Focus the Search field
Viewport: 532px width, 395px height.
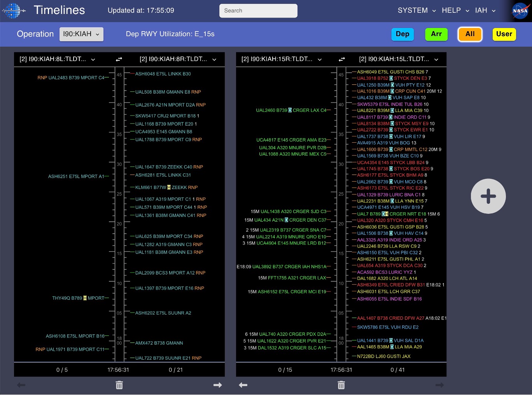tap(258, 10)
